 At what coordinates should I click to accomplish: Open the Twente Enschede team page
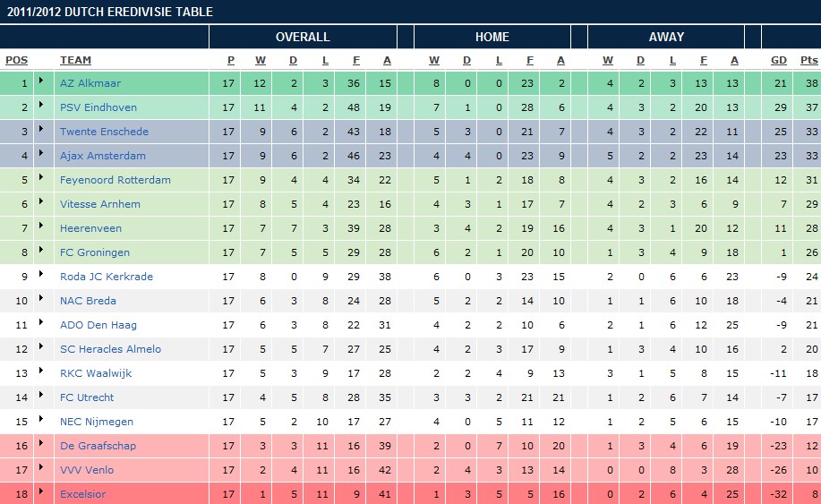(x=104, y=132)
